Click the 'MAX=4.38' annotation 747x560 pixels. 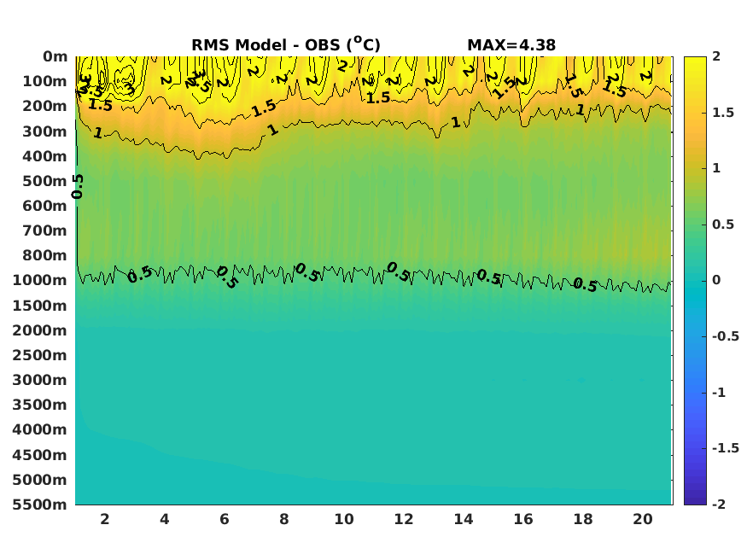coord(511,45)
